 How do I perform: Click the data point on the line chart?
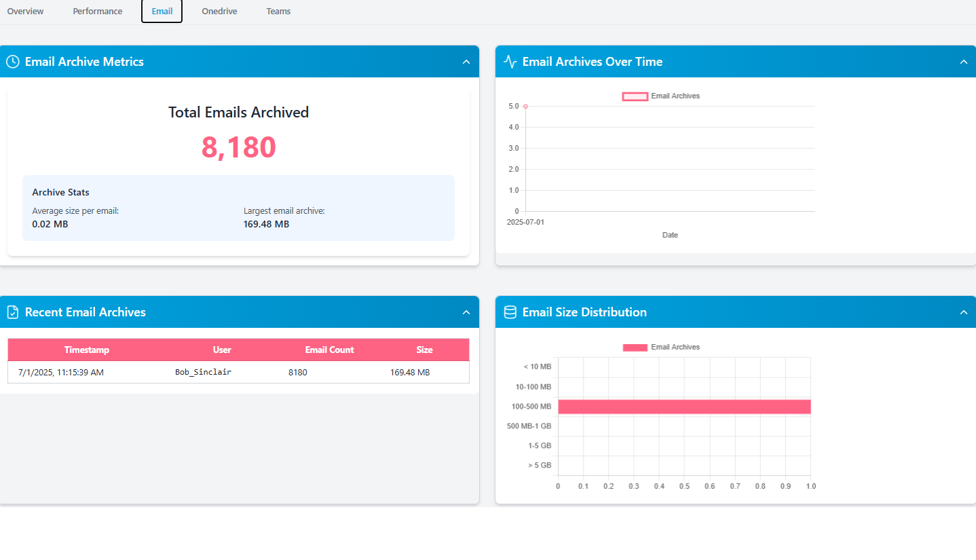coord(525,106)
